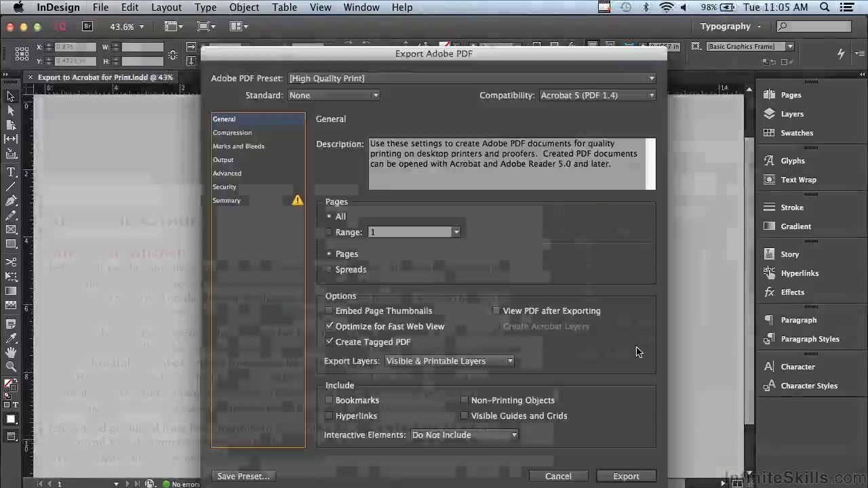Image resolution: width=868 pixels, height=488 pixels.
Task: Select Summary in the dialog sidebar
Action: click(x=226, y=200)
